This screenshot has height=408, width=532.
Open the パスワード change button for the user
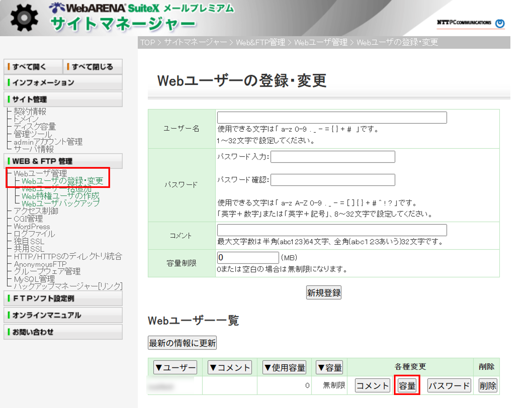click(x=449, y=385)
